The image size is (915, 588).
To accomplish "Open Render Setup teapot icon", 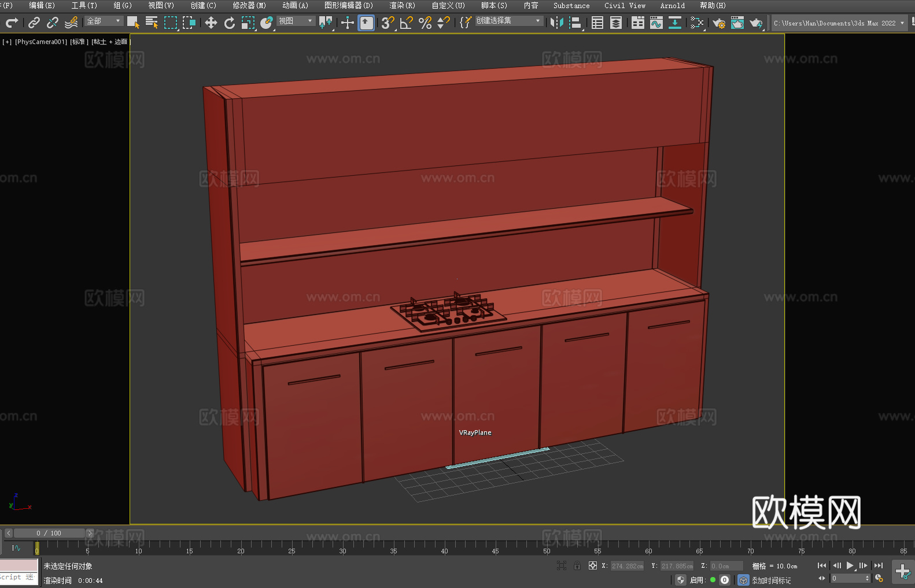I will tap(719, 23).
